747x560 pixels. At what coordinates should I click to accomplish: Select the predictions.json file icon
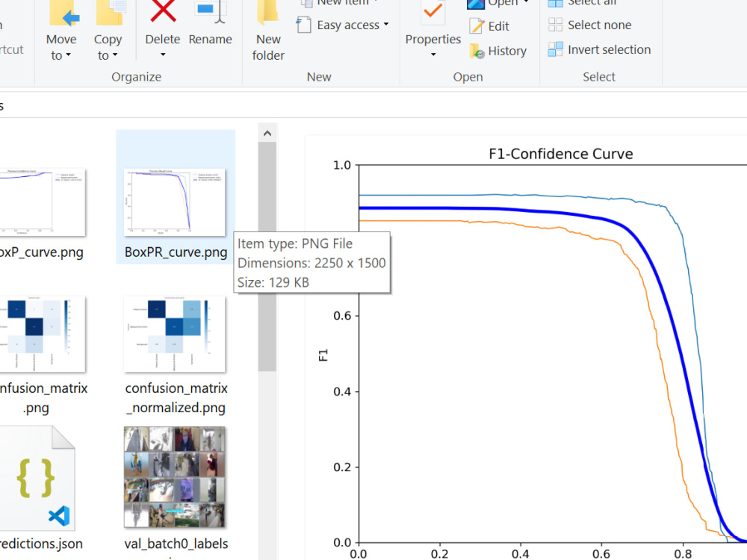[x=37, y=478]
